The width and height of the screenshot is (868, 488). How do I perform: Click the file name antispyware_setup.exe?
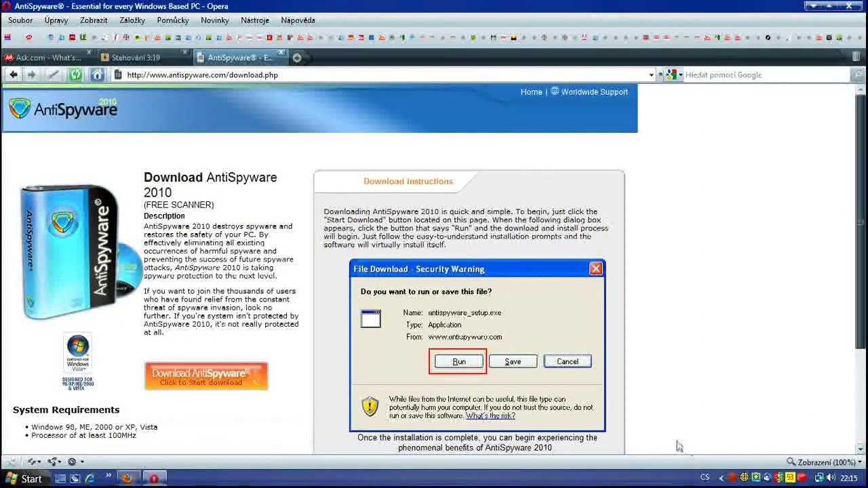pyautogui.click(x=465, y=313)
